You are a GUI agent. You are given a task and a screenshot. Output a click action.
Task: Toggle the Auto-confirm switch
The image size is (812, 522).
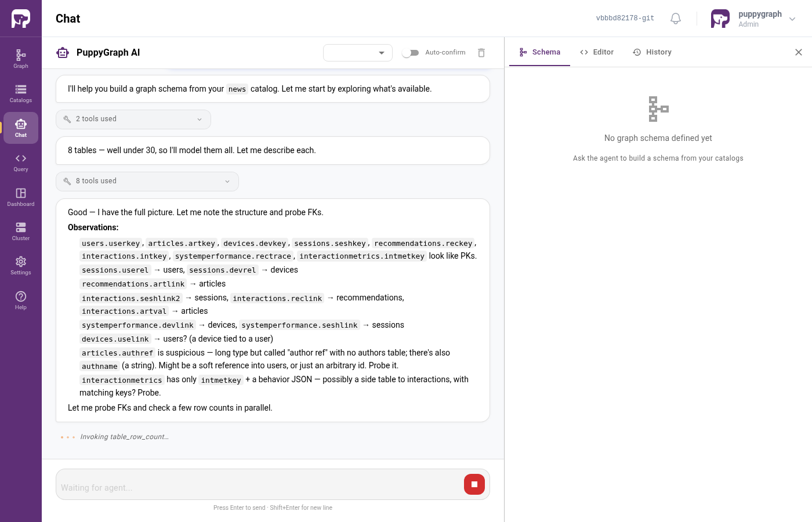pos(411,53)
